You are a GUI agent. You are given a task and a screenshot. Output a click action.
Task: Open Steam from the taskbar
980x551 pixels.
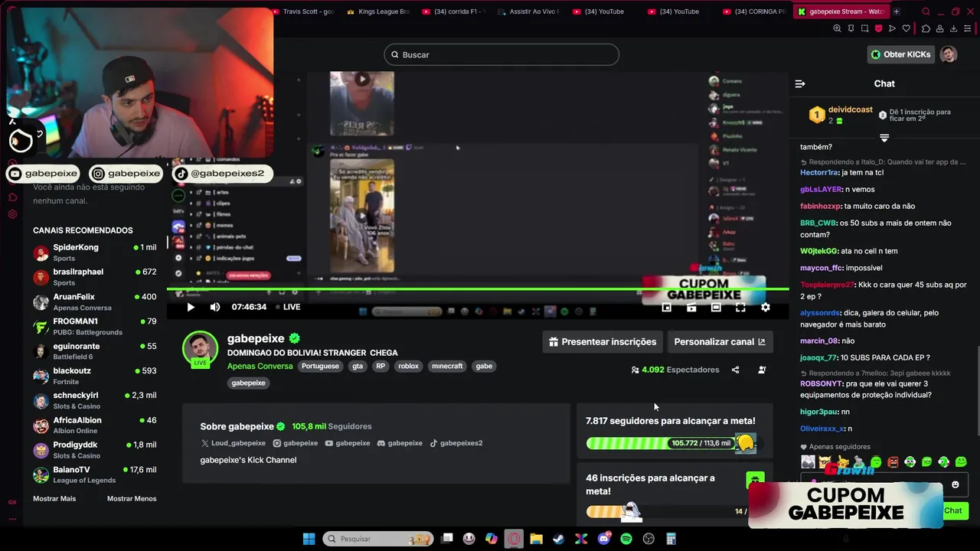[558, 539]
